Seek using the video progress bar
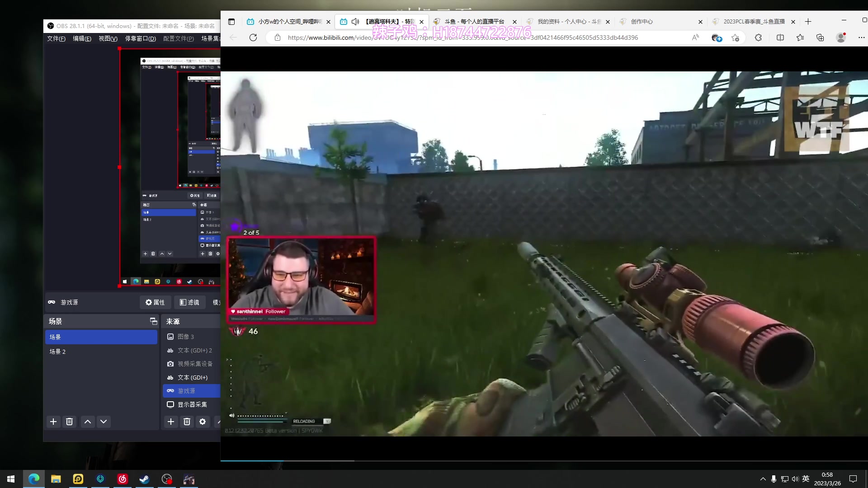Viewport: 868px width, 488px height. 544,460
